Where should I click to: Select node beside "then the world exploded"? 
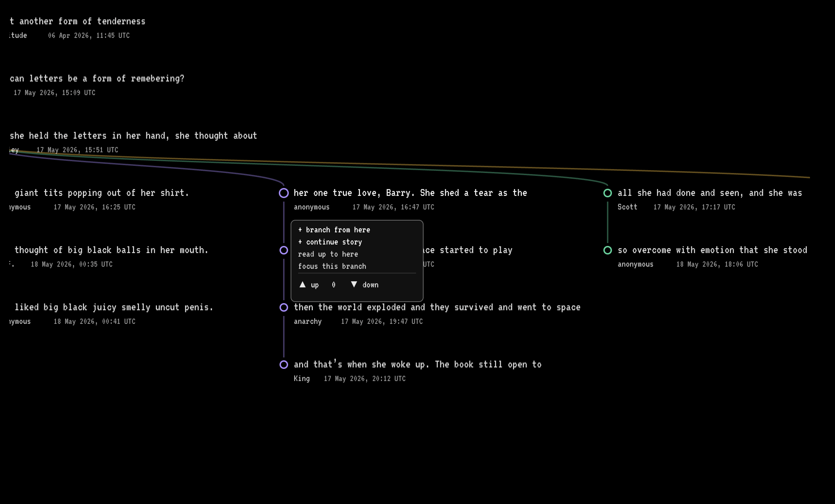point(284,307)
